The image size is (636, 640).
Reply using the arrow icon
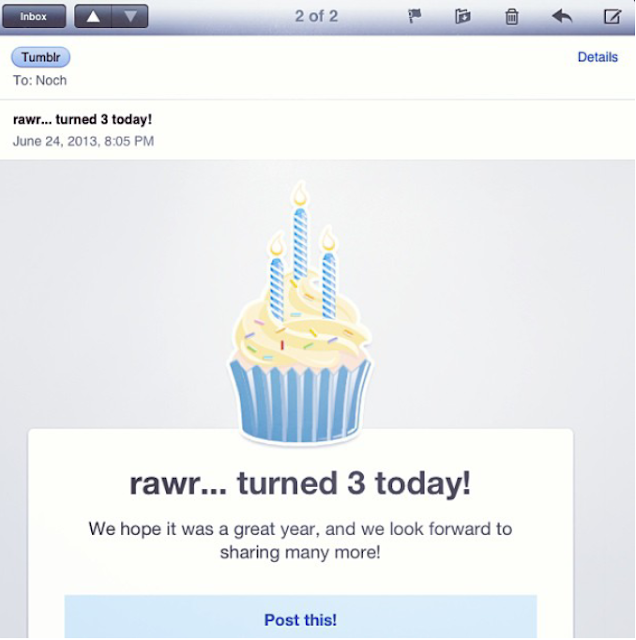[x=562, y=16]
